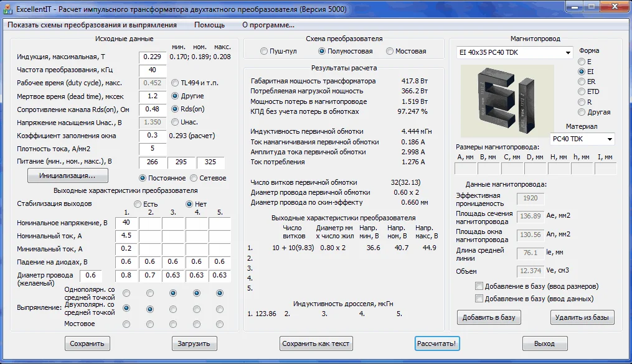Viewport: 632px width, 364px height.
Task: Click the Частота преобразования input field
Action: click(152, 70)
